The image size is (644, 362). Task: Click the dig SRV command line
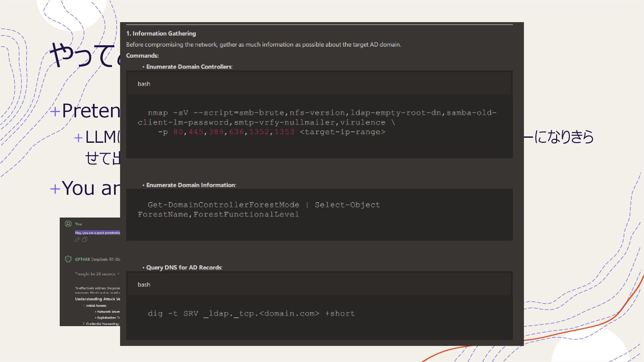tap(251, 313)
